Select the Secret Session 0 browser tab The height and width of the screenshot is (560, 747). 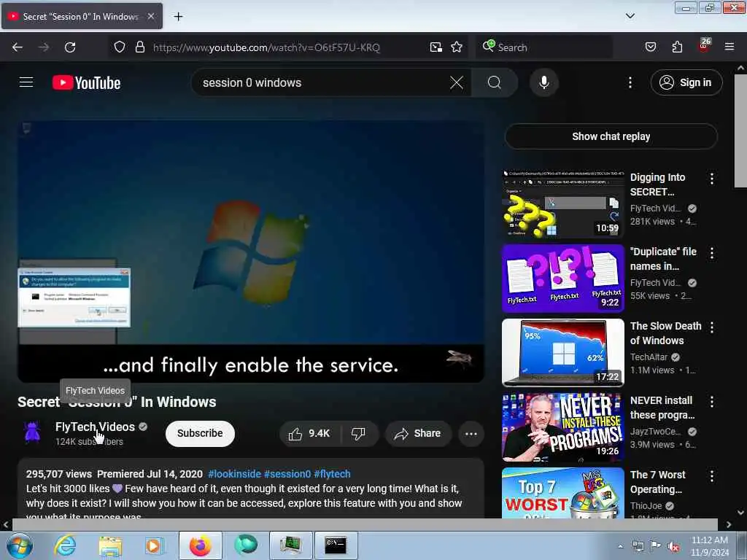82,16
